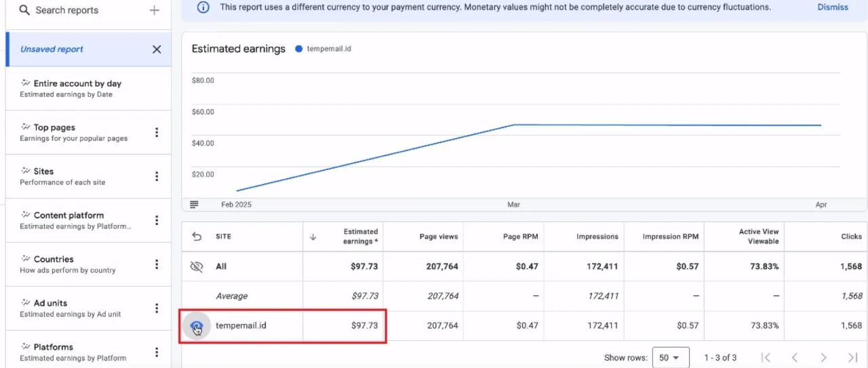The image size is (868, 368).
Task: Dismiss the currency notice banner
Action: pyautogui.click(x=833, y=7)
